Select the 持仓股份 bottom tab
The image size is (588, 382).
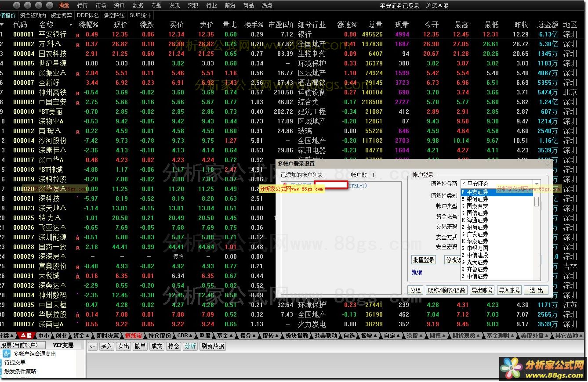160,335
